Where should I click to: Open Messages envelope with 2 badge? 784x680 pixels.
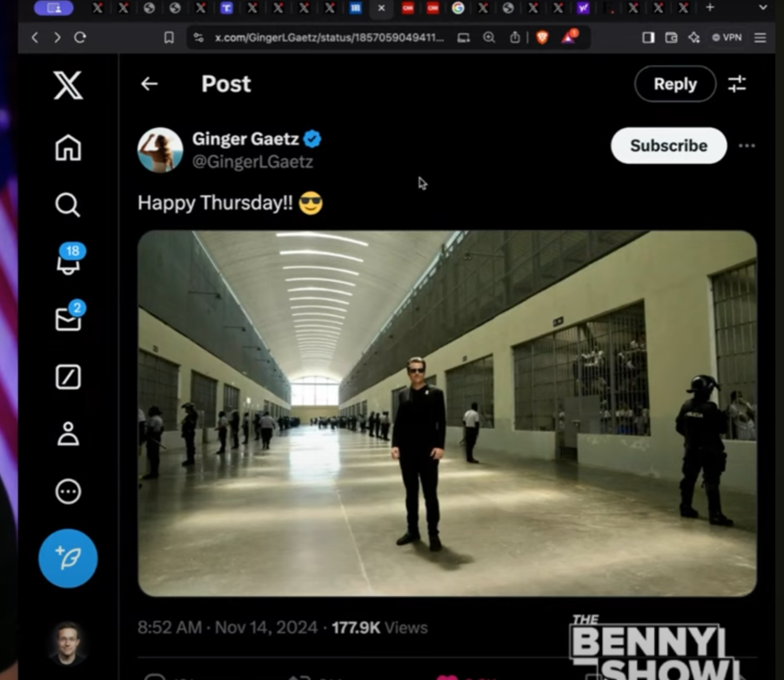tap(68, 319)
